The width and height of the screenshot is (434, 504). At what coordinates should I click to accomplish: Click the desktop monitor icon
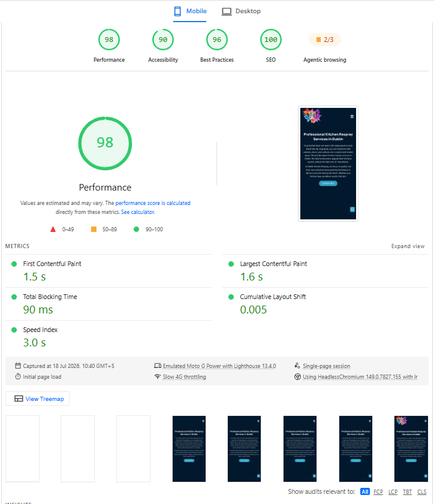[227, 11]
